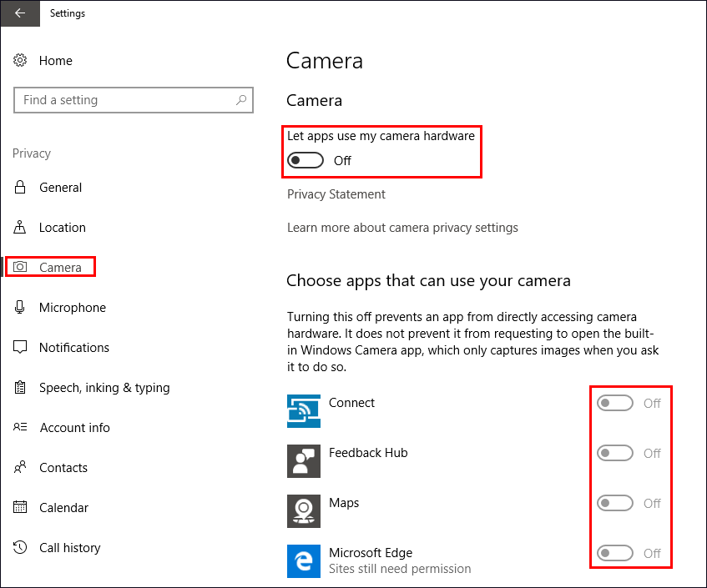Click the Feedback Hub app icon
707x588 pixels.
[304, 461]
